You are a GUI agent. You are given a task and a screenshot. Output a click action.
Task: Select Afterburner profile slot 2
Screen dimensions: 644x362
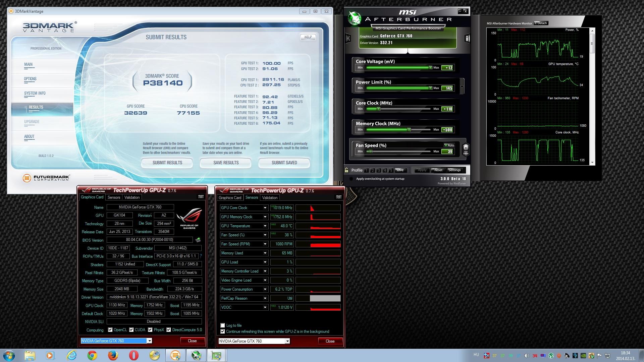[373, 170]
